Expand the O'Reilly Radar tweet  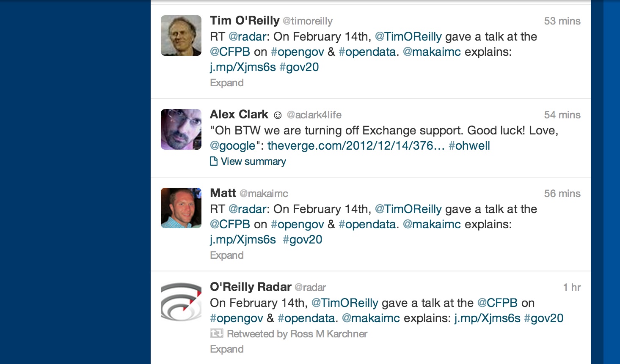tap(227, 349)
